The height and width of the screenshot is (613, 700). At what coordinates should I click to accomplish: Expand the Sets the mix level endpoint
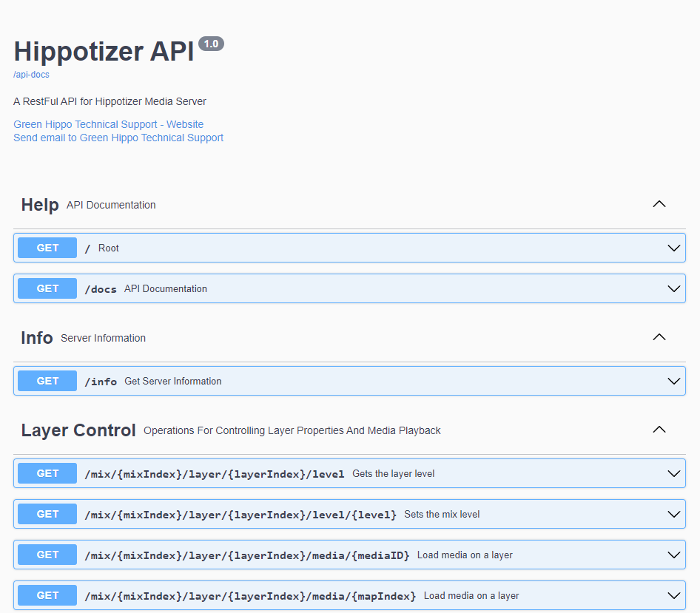coord(673,514)
